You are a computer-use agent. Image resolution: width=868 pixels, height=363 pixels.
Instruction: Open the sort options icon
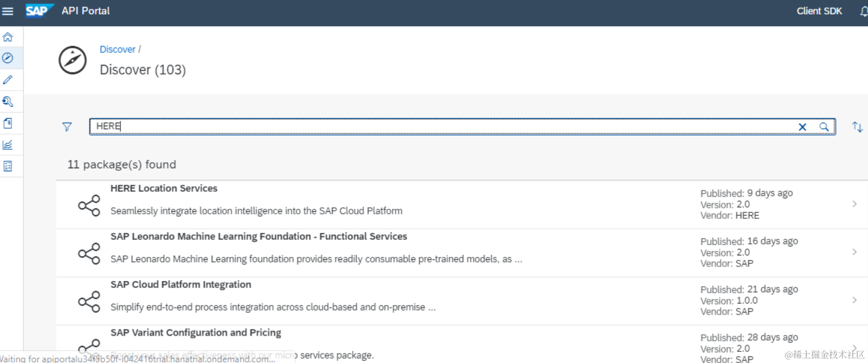click(x=857, y=127)
